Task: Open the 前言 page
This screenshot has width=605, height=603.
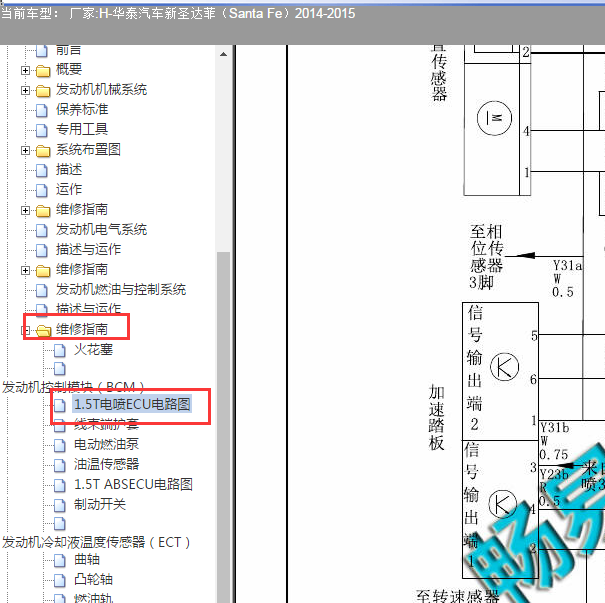Action: (68, 50)
